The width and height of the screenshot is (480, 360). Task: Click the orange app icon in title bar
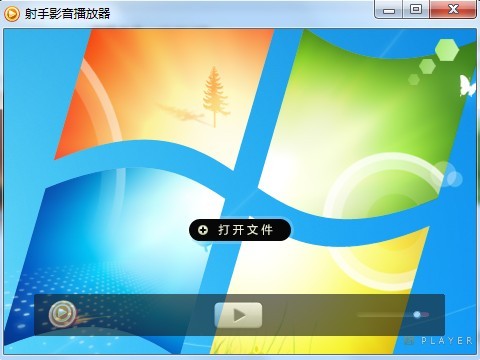[12, 14]
